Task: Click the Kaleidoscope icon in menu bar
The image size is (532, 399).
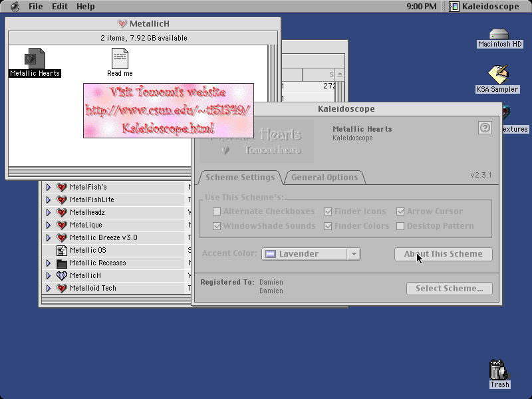Action: click(x=454, y=7)
